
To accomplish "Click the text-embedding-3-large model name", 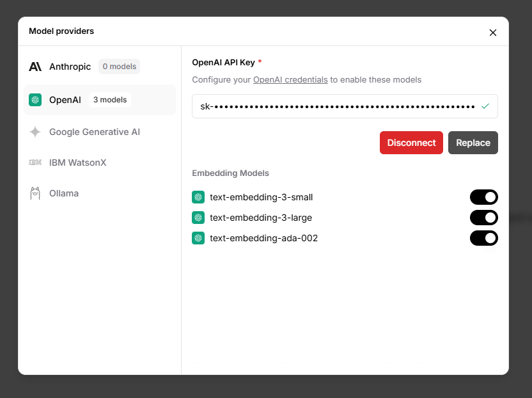I will [x=261, y=218].
